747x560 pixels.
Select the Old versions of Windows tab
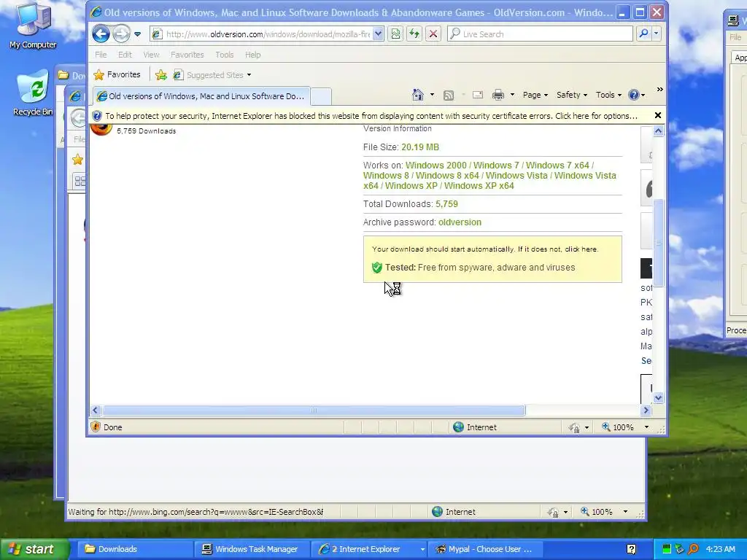point(201,96)
